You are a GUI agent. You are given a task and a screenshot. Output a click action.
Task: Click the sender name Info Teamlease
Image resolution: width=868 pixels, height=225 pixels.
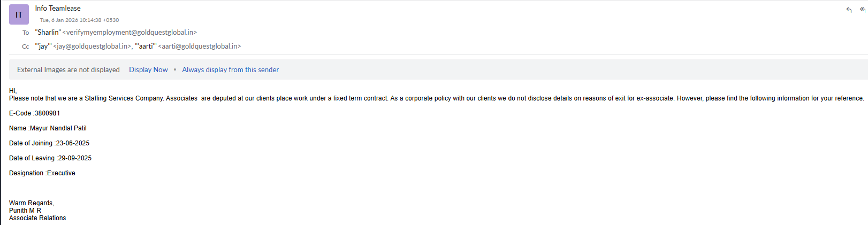(58, 8)
